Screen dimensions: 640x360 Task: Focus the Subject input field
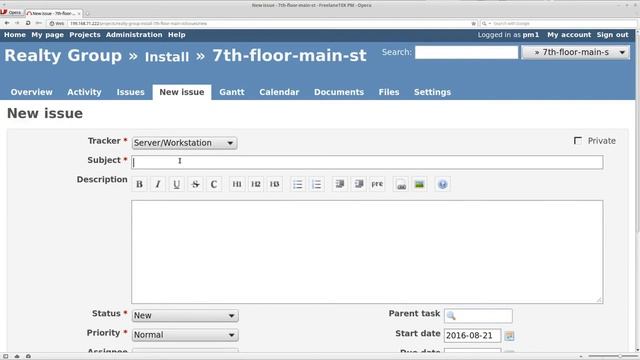pos(367,162)
